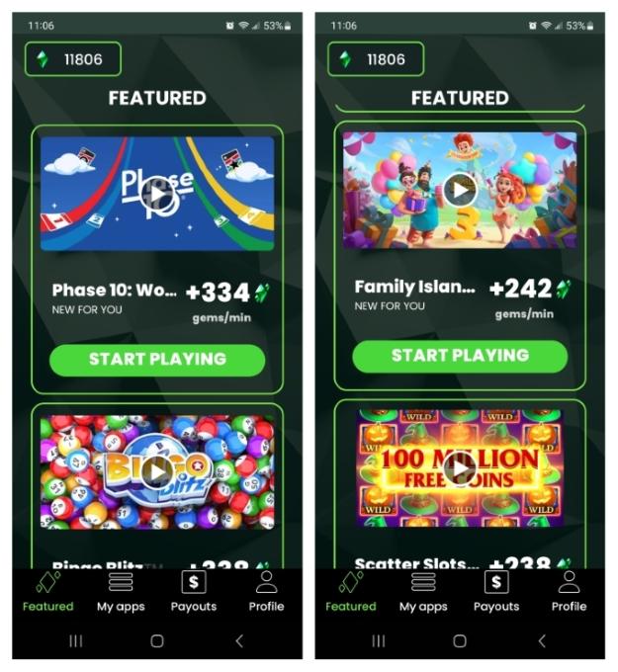Play the Bingo Blitz video preview
Image resolution: width=618 pixels, height=672 pixels.
157,471
